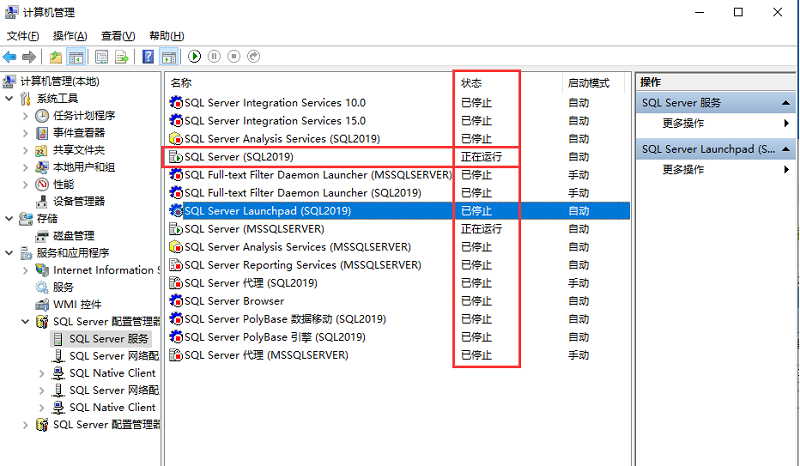Go forward with the right arrow icon
Image resolution: width=800 pixels, height=466 pixels.
29,57
